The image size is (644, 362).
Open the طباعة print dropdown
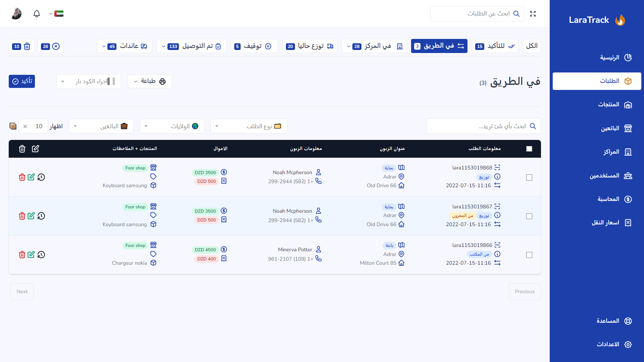(149, 81)
